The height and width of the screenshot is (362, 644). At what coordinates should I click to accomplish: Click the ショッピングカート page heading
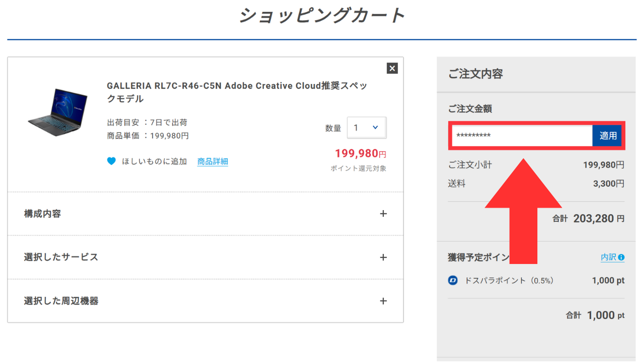322,16
